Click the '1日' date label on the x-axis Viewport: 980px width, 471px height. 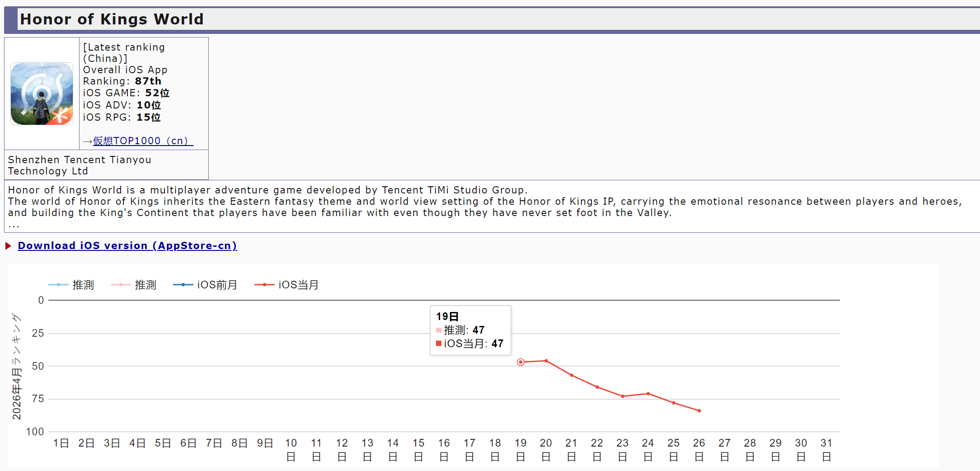(x=61, y=443)
